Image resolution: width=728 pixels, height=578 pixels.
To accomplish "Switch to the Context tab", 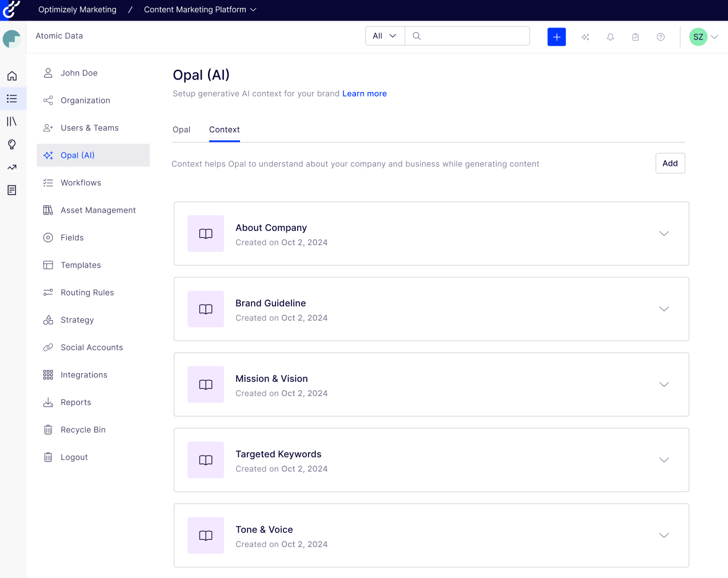I will coord(225,130).
